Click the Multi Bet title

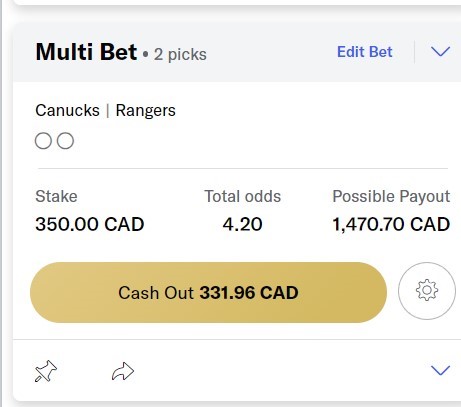(86, 52)
